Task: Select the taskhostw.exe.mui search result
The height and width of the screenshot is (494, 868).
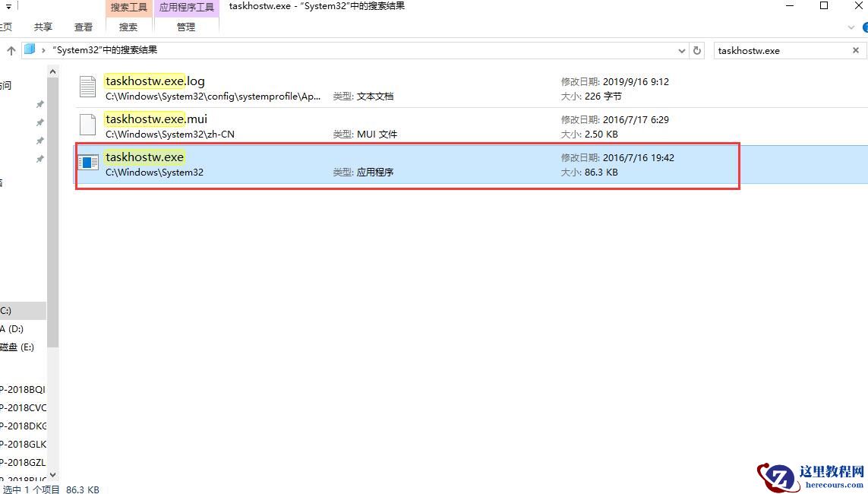Action: coord(304,125)
